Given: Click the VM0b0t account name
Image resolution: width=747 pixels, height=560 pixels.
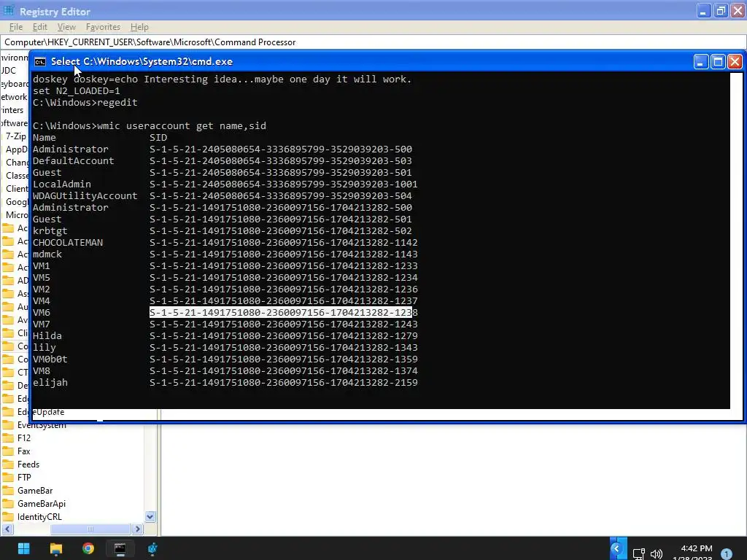Looking at the screenshot, I should point(50,359).
